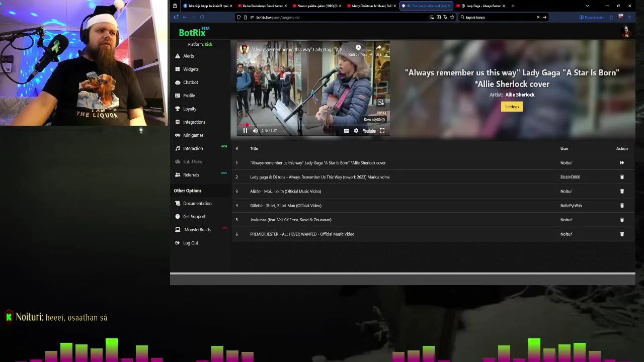Click the User column header
Screen dimensions: 644x362
click(x=565, y=148)
